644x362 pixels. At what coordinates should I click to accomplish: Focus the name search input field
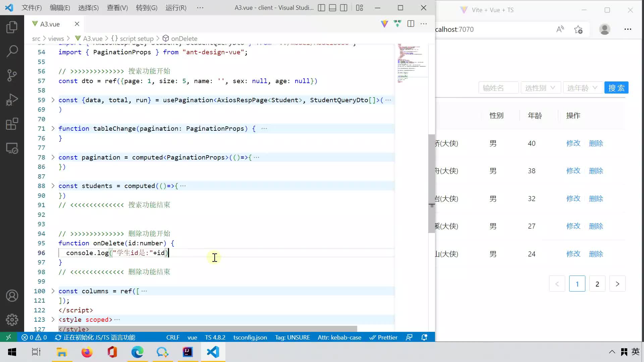click(x=498, y=88)
